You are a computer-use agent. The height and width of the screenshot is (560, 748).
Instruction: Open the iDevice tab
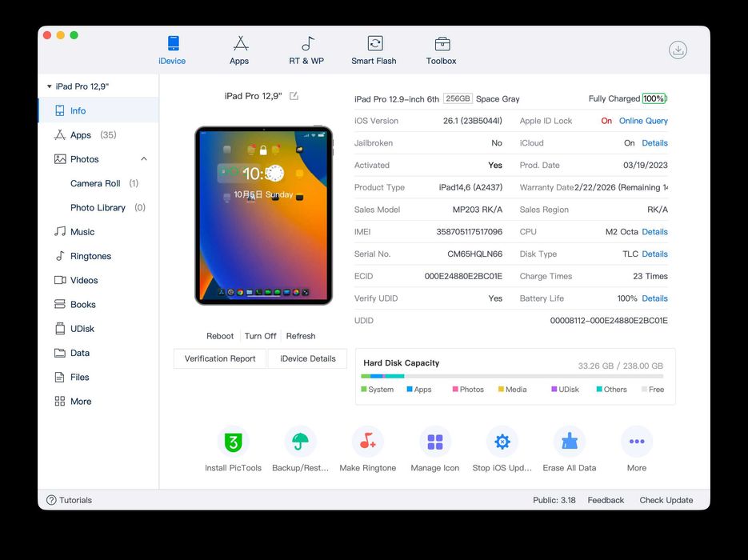(172, 50)
